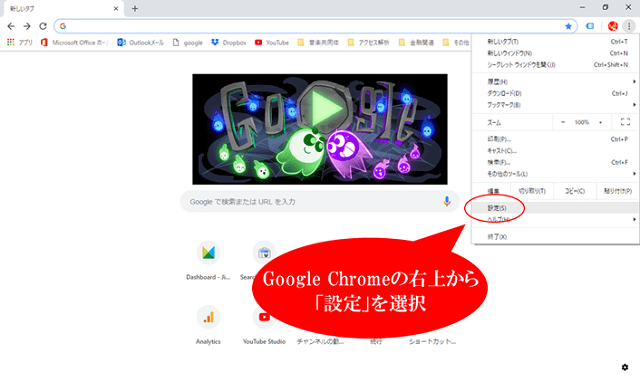Open the 音楽共同体 bookmark folder
Image resolution: width=640 pixels, height=382 pixels.
pos(318,42)
